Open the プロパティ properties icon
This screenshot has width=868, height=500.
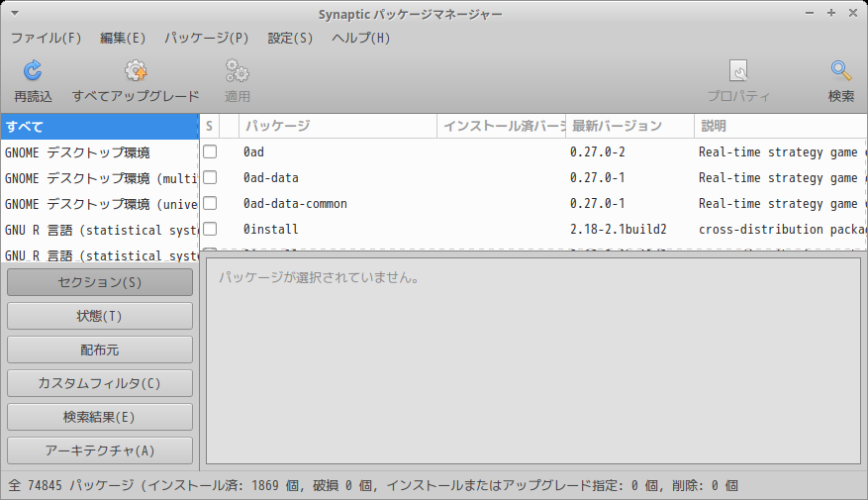(738, 71)
